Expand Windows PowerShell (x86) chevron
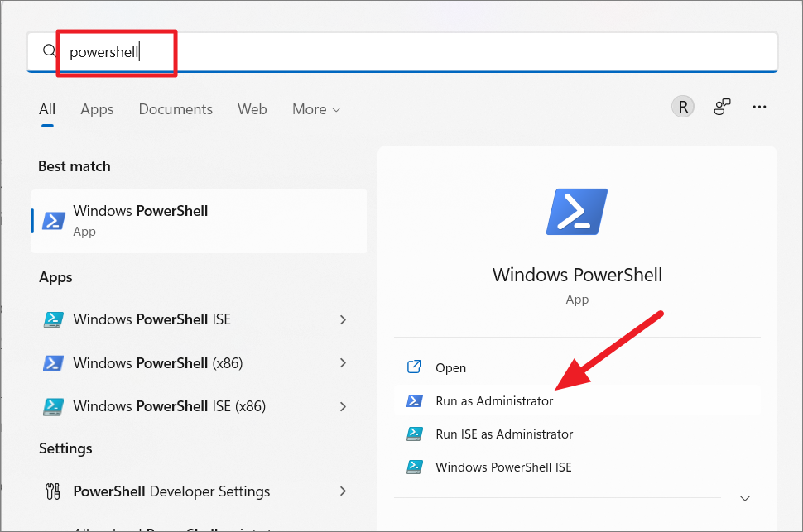803x532 pixels. click(343, 363)
